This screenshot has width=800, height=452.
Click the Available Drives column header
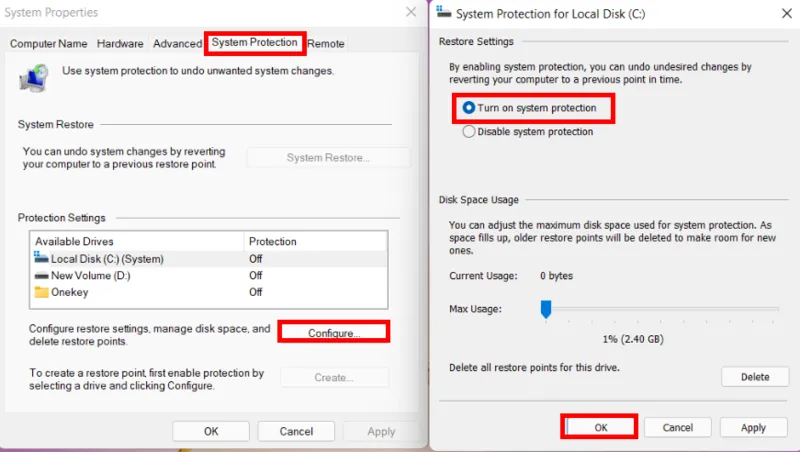pos(75,241)
